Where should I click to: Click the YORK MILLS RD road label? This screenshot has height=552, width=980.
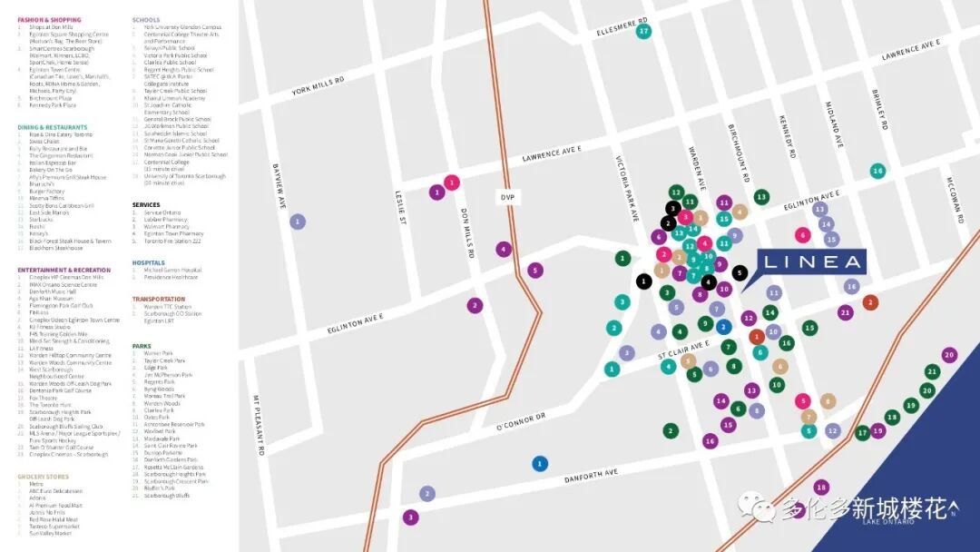[x=318, y=86]
